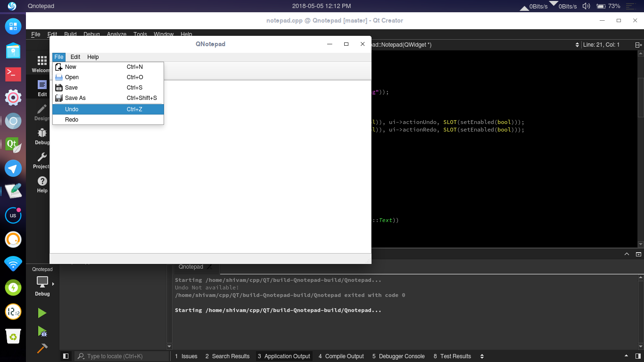Run the project with the green play icon

(42, 313)
